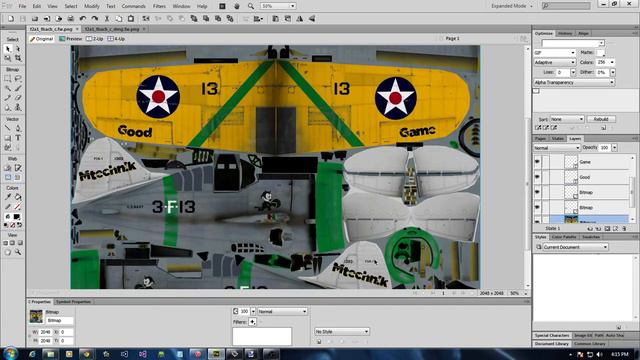The width and height of the screenshot is (640, 360).
Task: Open the Current Document styles dropdown
Action: pos(575,247)
